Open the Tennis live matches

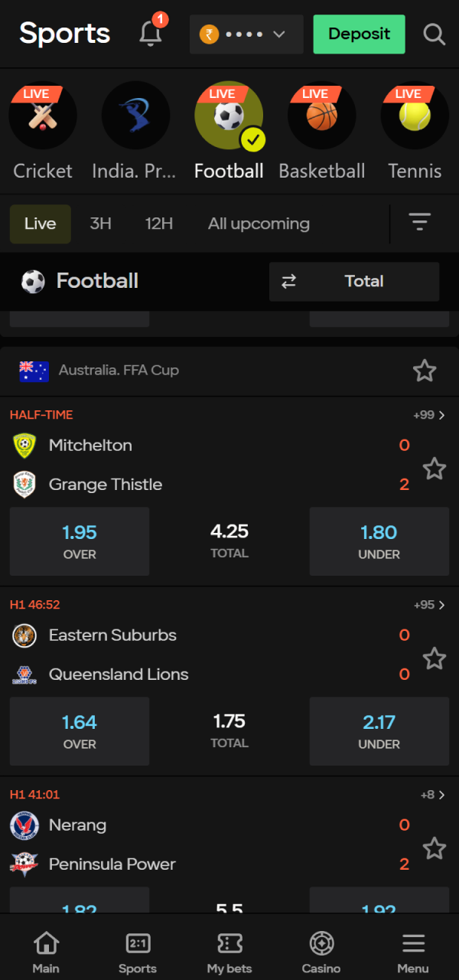(414, 115)
